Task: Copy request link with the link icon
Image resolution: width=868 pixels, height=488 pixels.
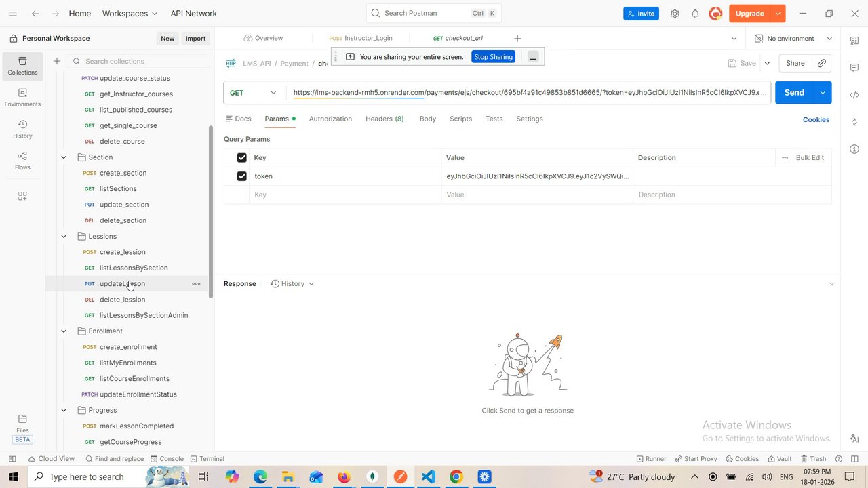Action: pyautogui.click(x=822, y=63)
